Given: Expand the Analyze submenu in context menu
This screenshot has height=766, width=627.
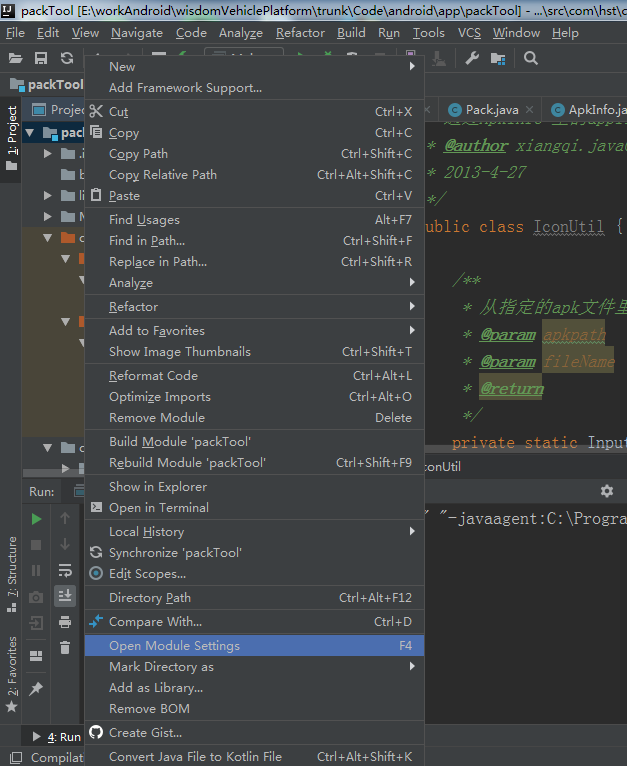Looking at the screenshot, I should point(254,283).
